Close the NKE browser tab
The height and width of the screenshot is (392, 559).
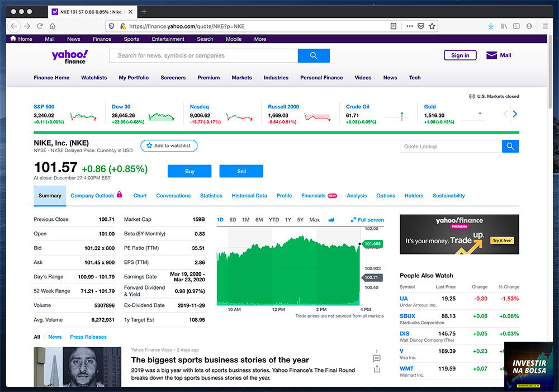[130, 12]
